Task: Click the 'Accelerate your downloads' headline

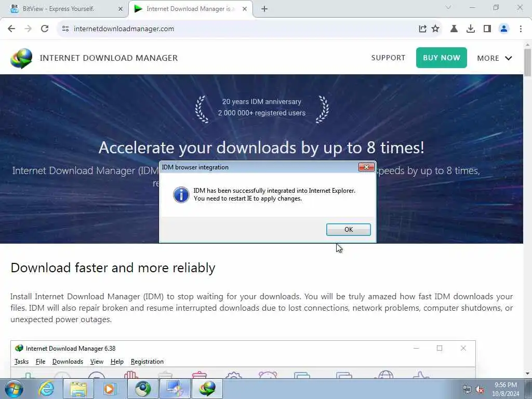Action: (x=262, y=148)
